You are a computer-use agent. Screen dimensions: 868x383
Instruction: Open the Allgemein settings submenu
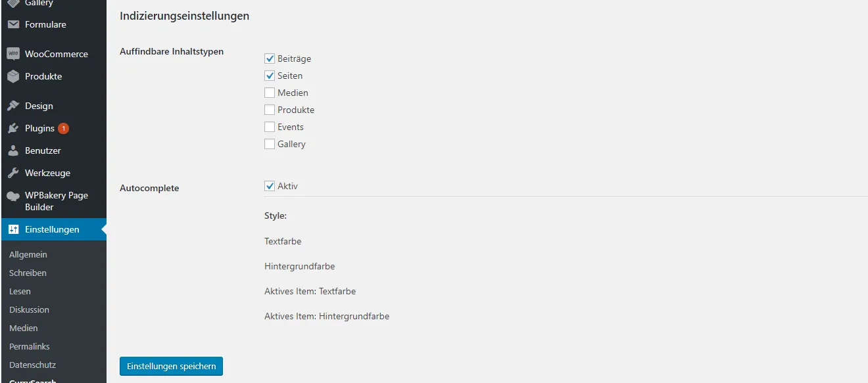(28, 254)
